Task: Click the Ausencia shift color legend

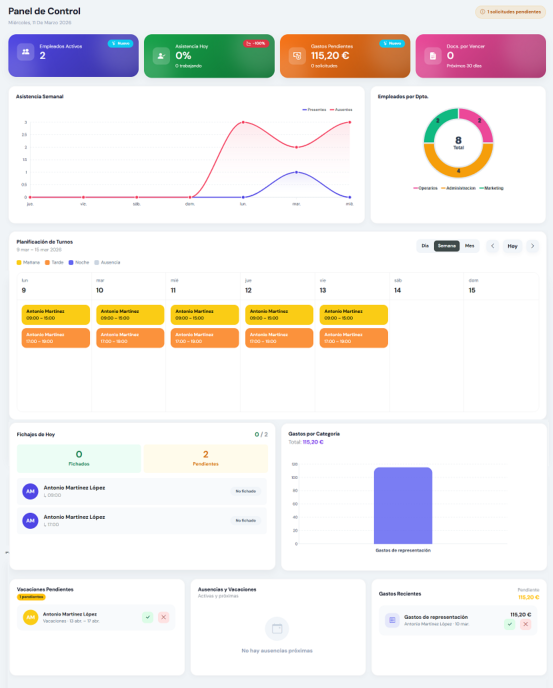Action: point(108,262)
